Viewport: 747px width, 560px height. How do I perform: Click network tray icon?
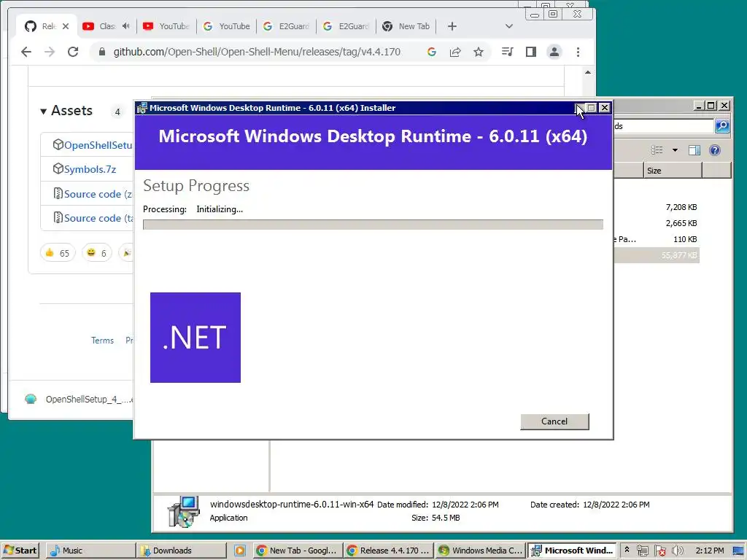click(642, 551)
